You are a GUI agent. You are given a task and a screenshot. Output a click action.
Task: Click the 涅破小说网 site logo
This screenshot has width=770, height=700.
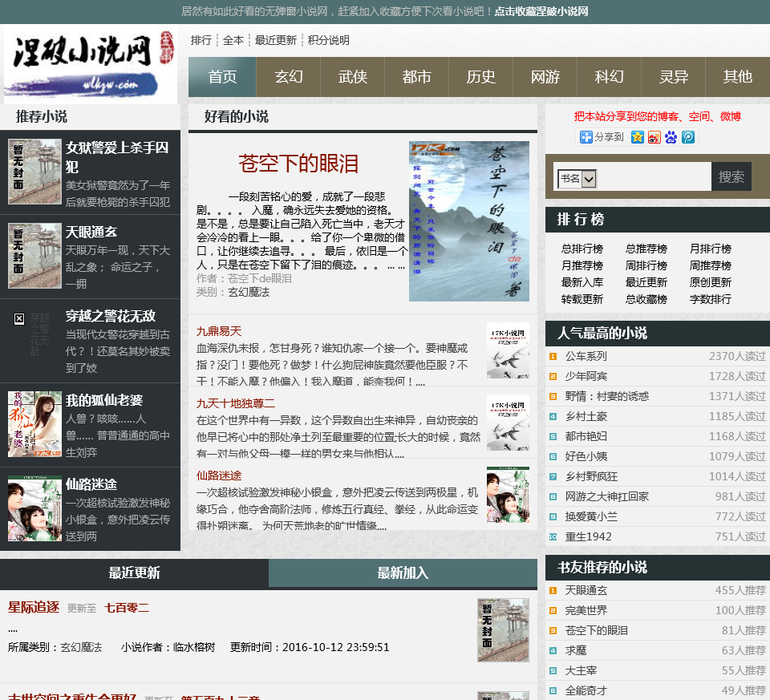click(x=91, y=64)
